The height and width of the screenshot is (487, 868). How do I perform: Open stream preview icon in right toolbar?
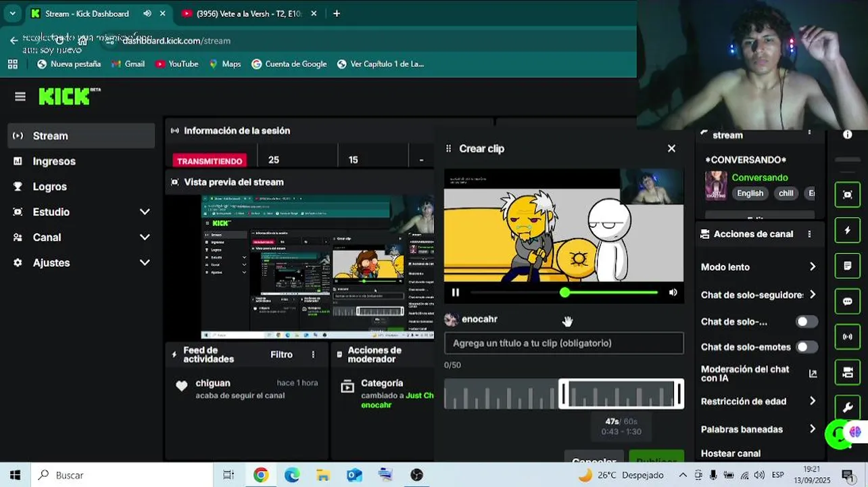(848, 195)
